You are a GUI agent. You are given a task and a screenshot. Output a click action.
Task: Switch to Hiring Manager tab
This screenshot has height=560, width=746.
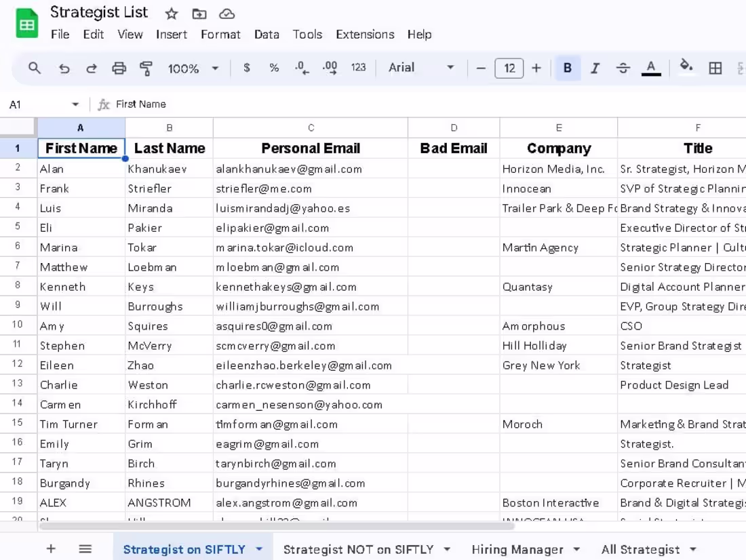click(x=517, y=550)
